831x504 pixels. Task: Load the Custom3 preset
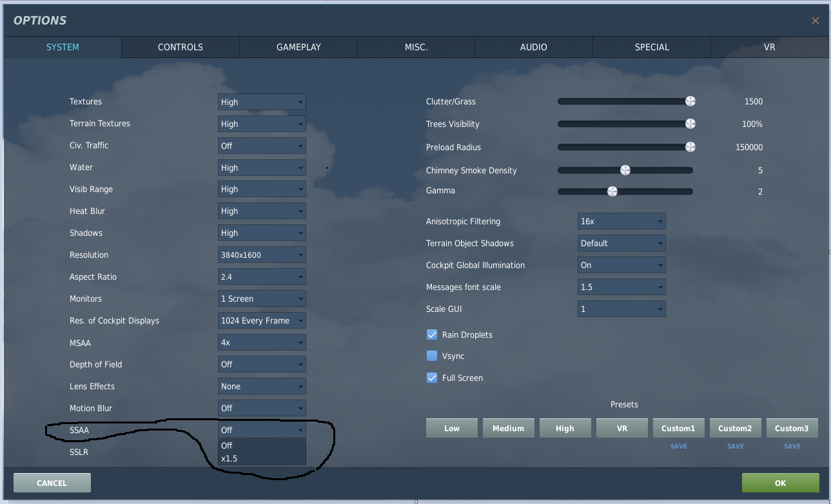[x=792, y=429]
